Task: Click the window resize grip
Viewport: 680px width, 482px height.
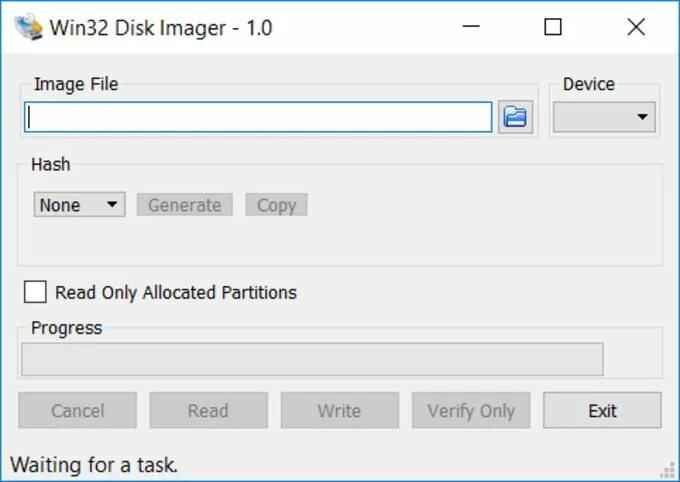Action: tap(668, 468)
